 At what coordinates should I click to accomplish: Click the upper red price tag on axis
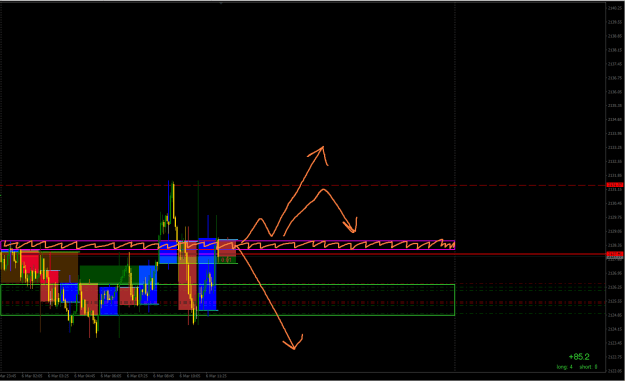pyautogui.click(x=615, y=185)
